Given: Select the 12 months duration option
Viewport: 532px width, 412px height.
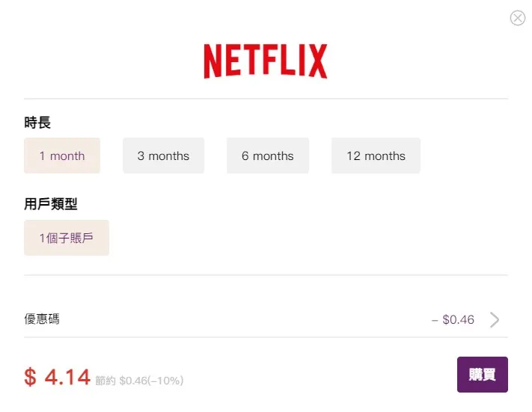Looking at the screenshot, I should point(376,156).
